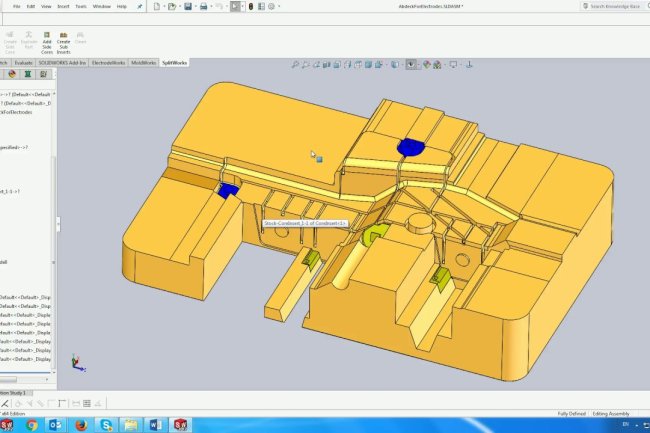Image resolution: width=650 pixels, height=433 pixels.
Task: Select the SplitWorks tab
Action: tap(175, 63)
